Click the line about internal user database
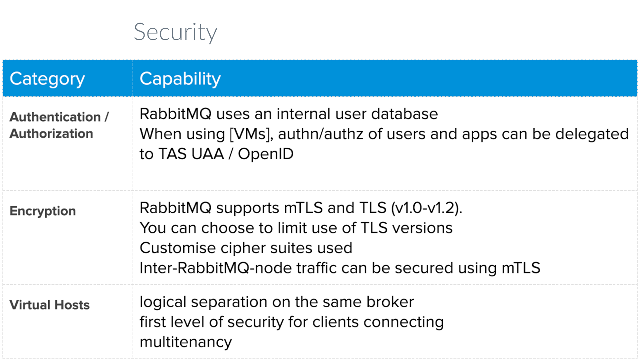The image size is (644, 362). click(x=289, y=114)
